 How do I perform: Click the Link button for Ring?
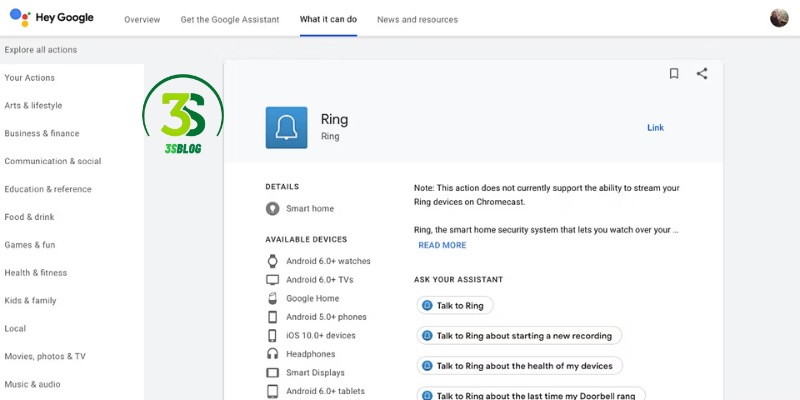click(655, 128)
